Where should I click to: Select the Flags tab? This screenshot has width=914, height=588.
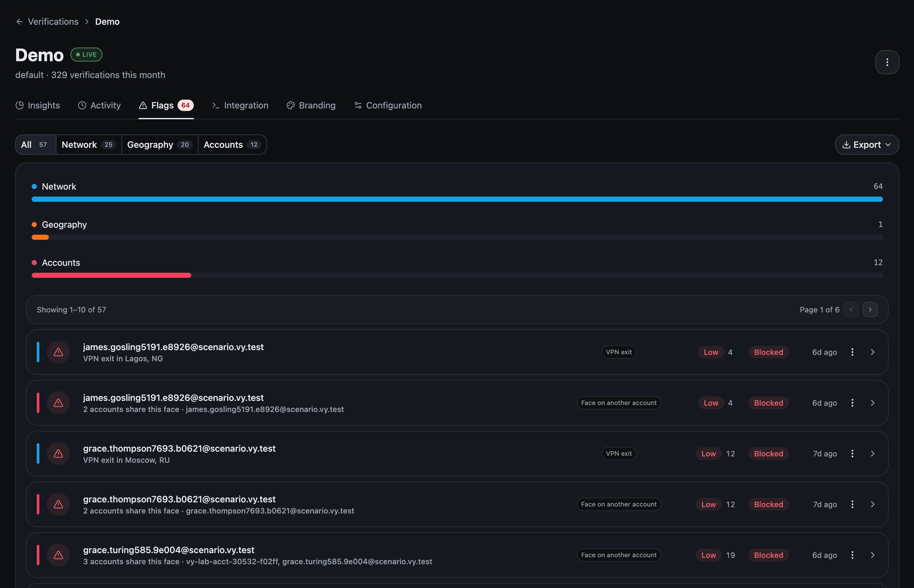click(x=166, y=105)
